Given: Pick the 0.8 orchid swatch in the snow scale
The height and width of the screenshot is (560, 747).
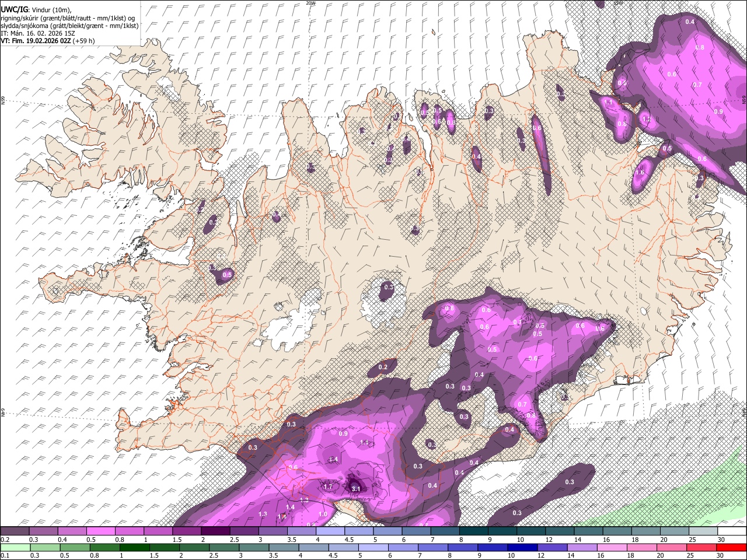Looking at the screenshot, I should 129,531.
